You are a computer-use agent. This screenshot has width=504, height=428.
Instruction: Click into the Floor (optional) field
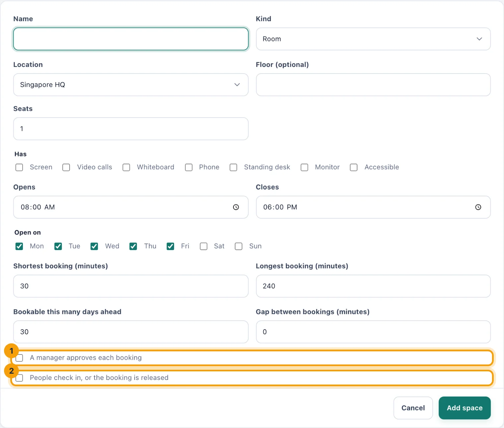373,85
